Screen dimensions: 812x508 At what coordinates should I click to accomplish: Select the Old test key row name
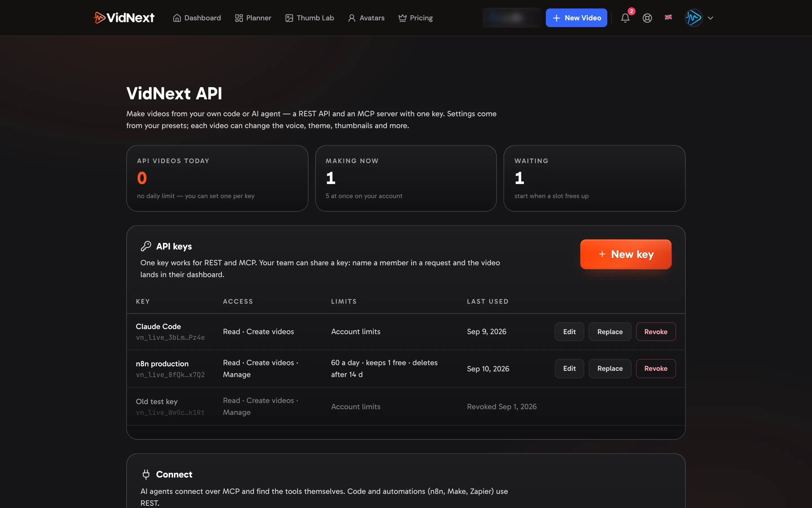(157, 402)
